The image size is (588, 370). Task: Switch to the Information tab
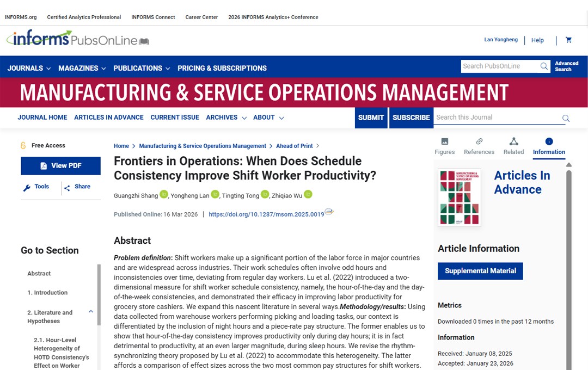click(x=549, y=146)
